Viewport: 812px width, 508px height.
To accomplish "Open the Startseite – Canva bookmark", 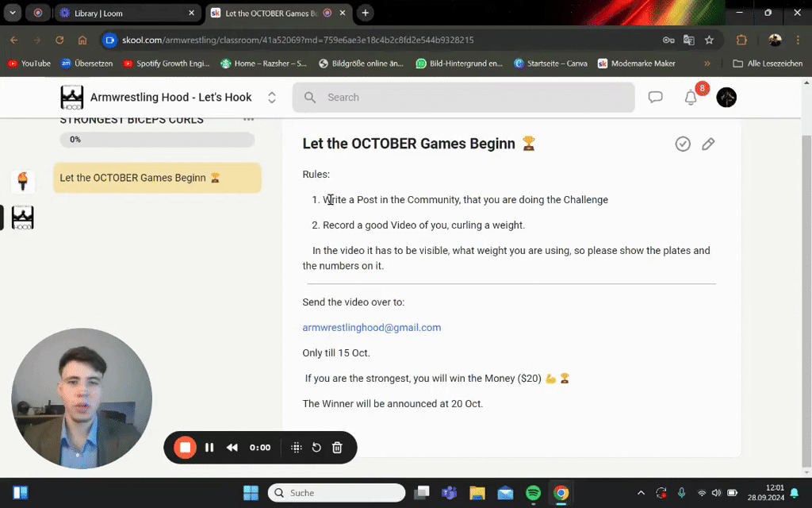I will [x=551, y=63].
